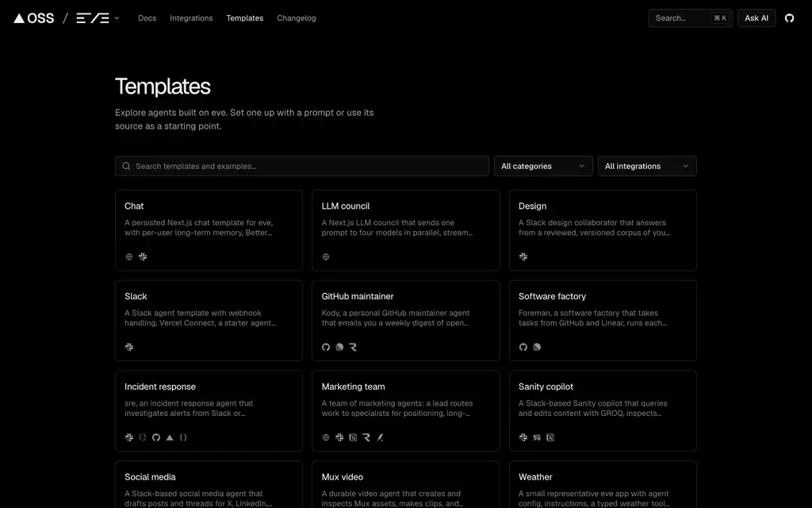Expand the All categories dropdown
This screenshot has width=812, height=508.
543,166
